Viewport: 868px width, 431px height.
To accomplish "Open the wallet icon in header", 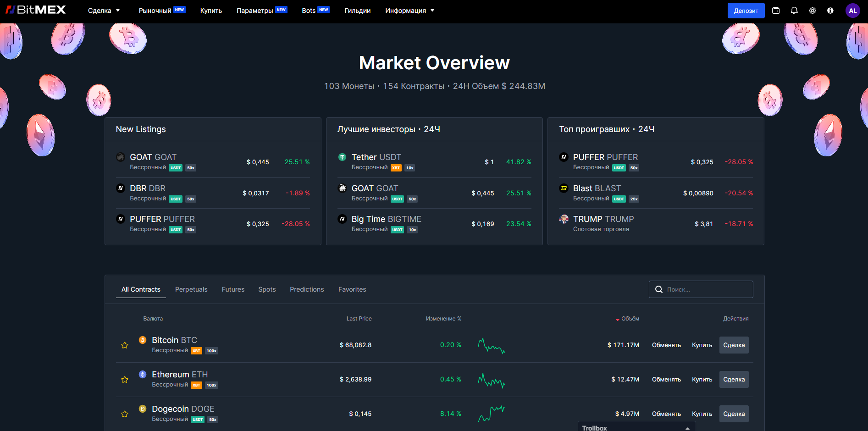I will click(x=776, y=11).
